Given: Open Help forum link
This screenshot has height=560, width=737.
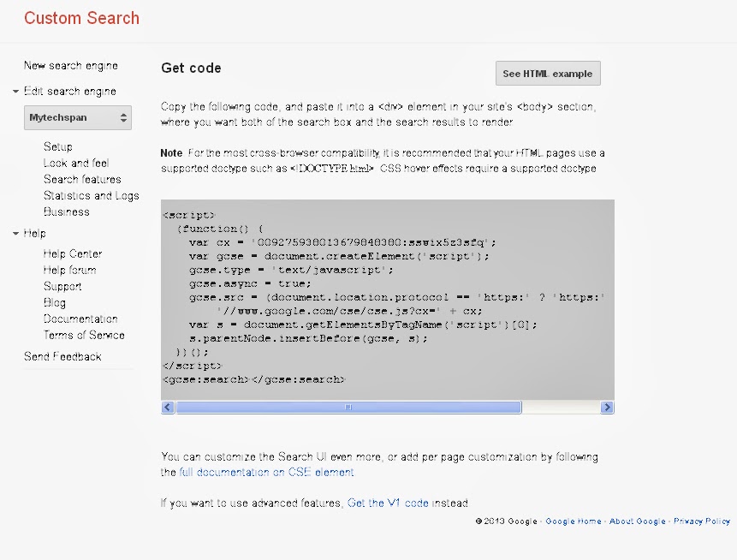Looking at the screenshot, I should coord(69,270).
